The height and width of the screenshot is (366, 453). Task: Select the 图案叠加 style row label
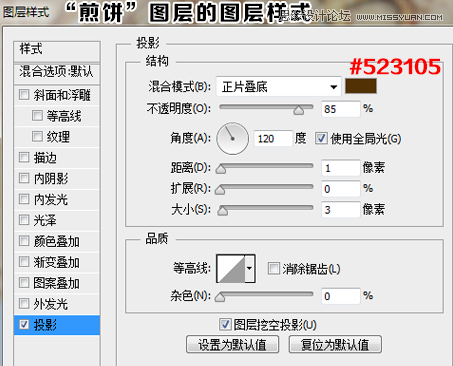(57, 283)
